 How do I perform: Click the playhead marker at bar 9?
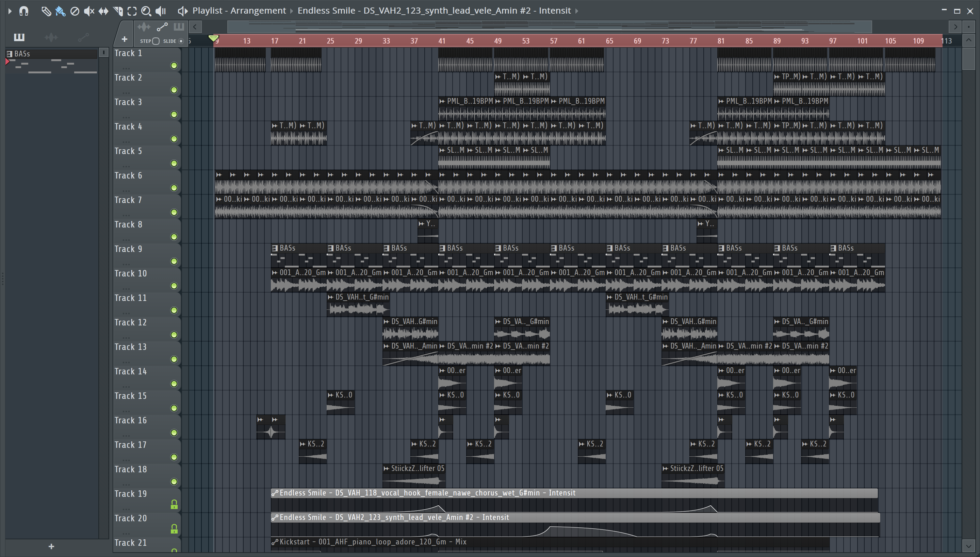214,38
